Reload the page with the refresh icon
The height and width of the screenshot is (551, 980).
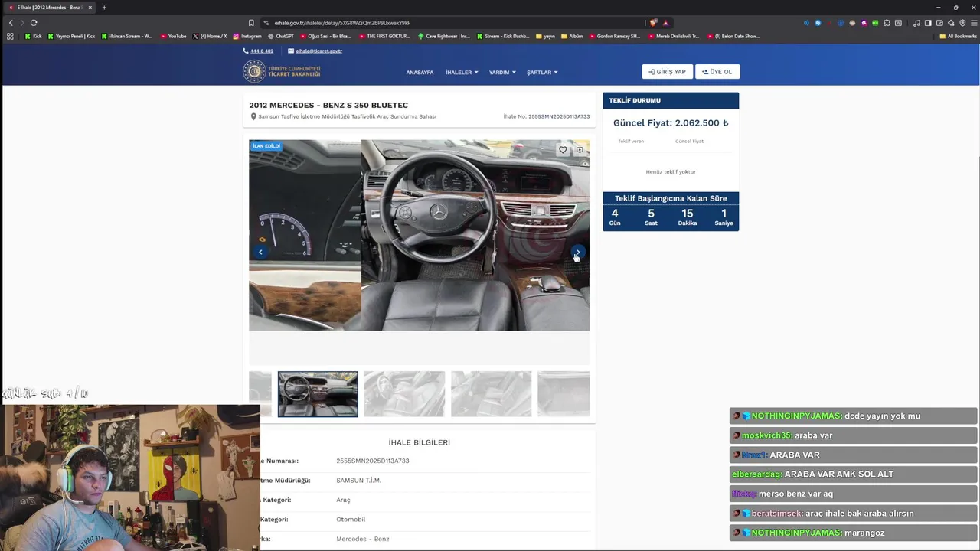click(x=34, y=23)
